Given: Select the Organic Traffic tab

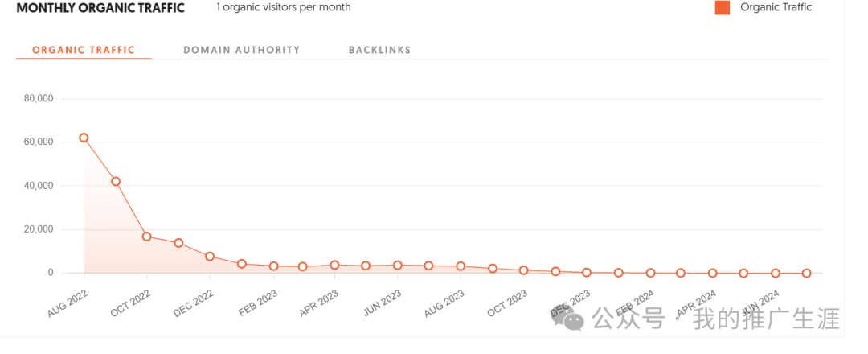Looking at the screenshot, I should 84,50.
